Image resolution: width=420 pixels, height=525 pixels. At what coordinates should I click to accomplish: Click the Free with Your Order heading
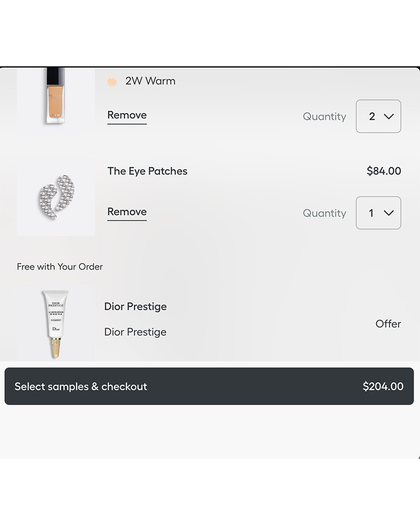pos(60,267)
